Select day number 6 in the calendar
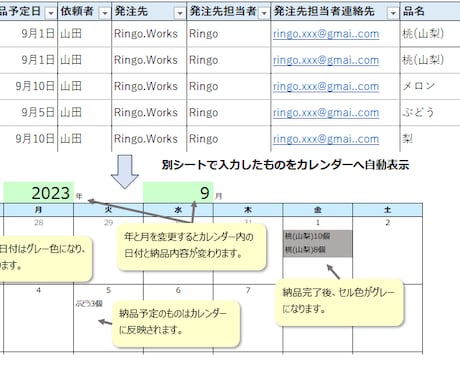The width and height of the screenshot is (460, 380). 178,290
